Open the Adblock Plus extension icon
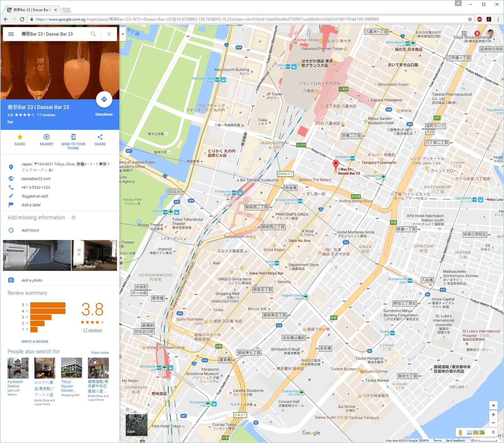This screenshot has width=504, height=443. coord(480,19)
